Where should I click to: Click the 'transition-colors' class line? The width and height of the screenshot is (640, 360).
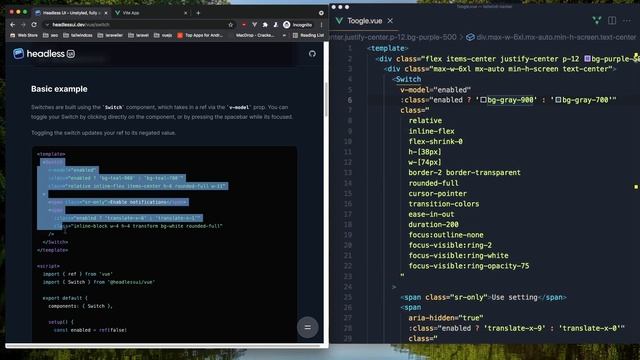click(x=444, y=204)
